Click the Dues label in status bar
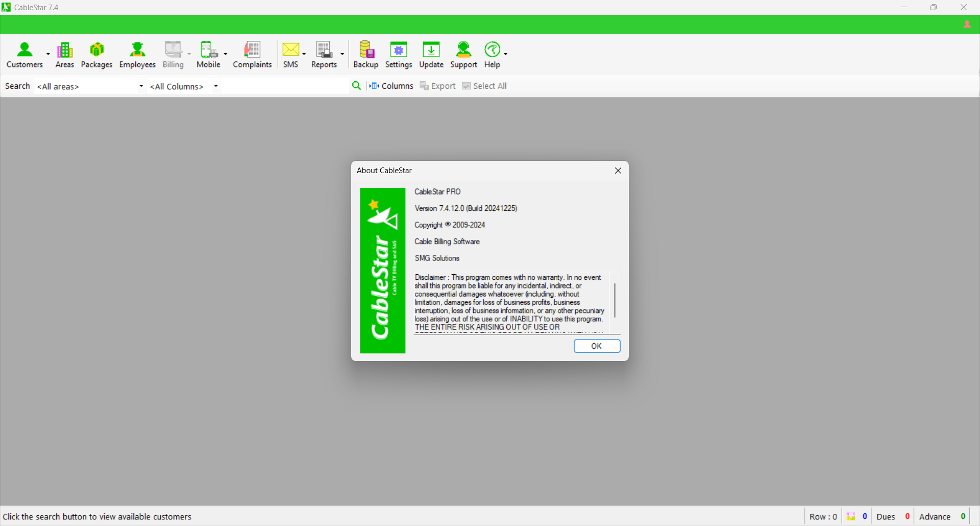 tap(886, 517)
